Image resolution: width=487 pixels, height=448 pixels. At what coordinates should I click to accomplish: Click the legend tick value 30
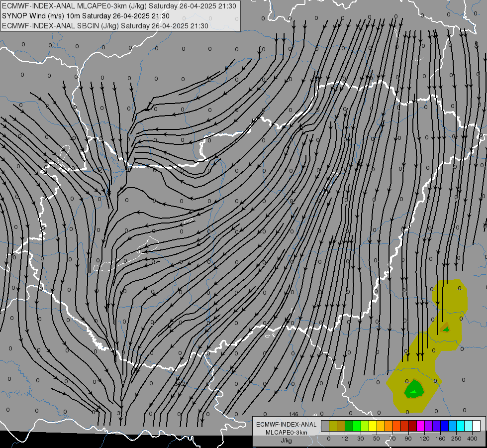(x=361, y=439)
